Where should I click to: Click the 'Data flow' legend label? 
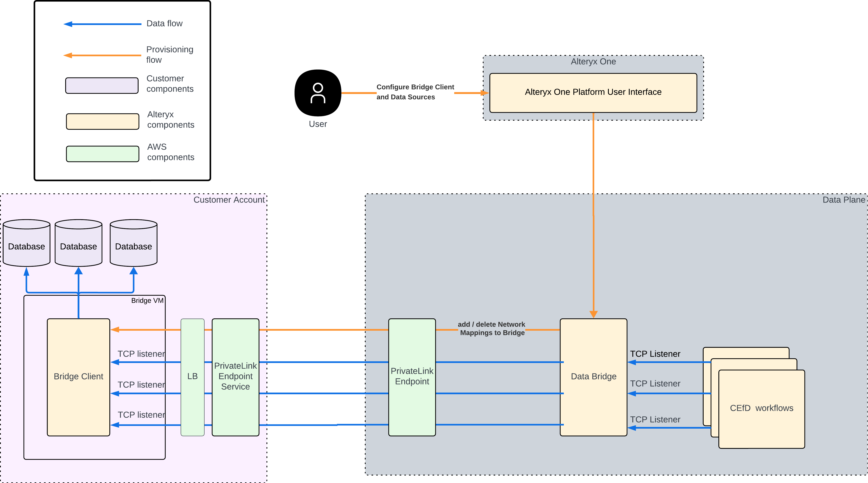tap(164, 24)
